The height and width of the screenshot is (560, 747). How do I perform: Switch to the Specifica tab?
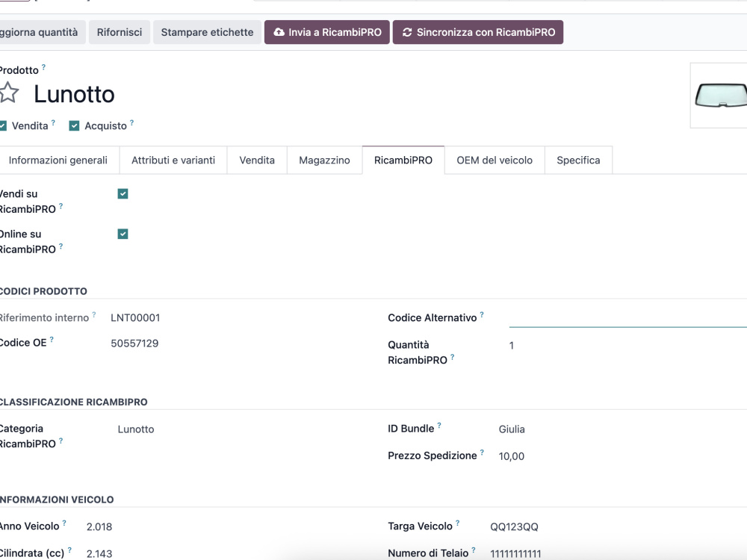click(578, 161)
